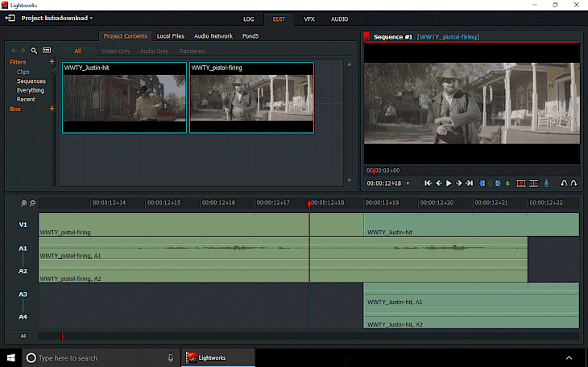Switch to the VFX tab
Image resolution: width=588 pixels, height=367 pixels.
click(x=309, y=19)
